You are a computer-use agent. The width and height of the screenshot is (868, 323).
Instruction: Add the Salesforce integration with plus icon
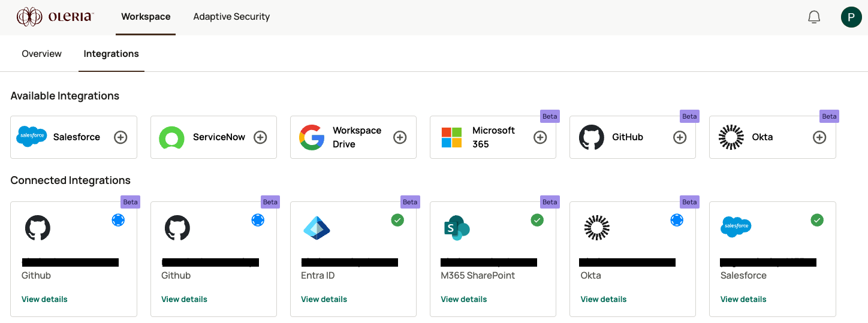(x=120, y=137)
